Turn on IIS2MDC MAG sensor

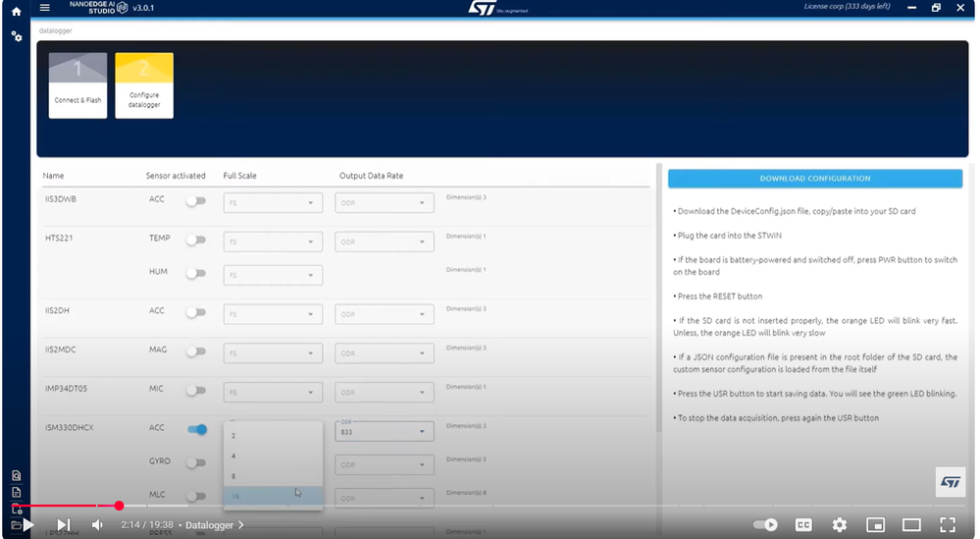[196, 351]
